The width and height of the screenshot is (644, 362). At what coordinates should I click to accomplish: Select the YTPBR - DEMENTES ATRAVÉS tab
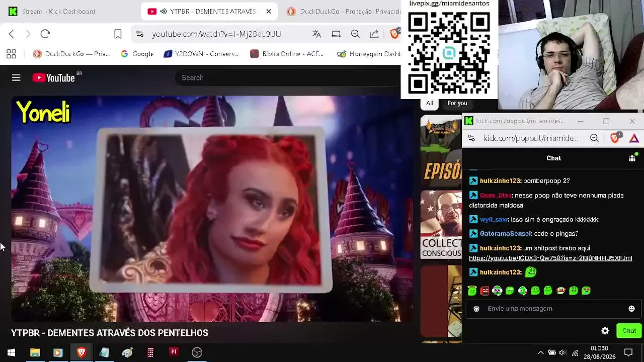[x=209, y=11]
